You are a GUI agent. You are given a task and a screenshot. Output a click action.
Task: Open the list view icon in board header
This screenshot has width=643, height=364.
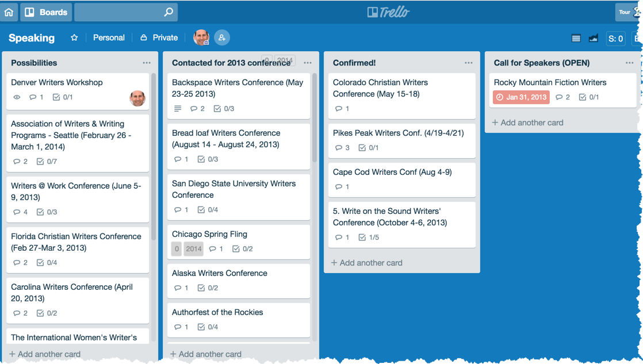pyautogui.click(x=576, y=39)
